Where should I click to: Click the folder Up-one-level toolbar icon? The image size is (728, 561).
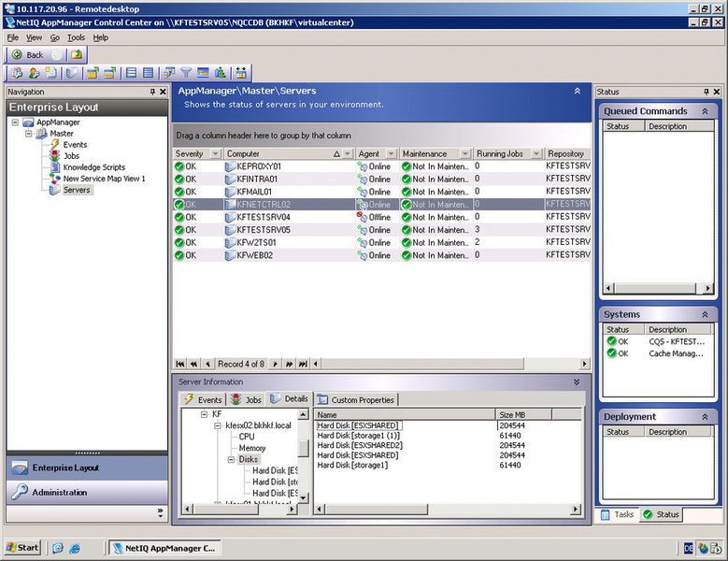77,55
